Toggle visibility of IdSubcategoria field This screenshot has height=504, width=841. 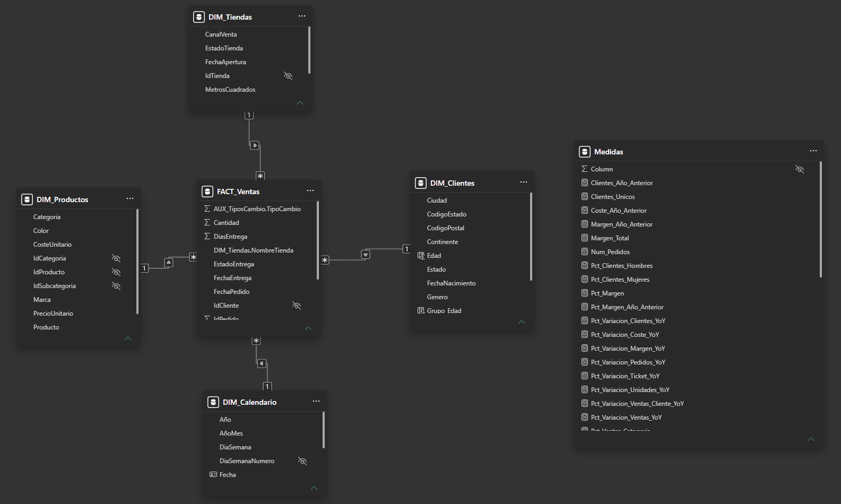pos(116,286)
